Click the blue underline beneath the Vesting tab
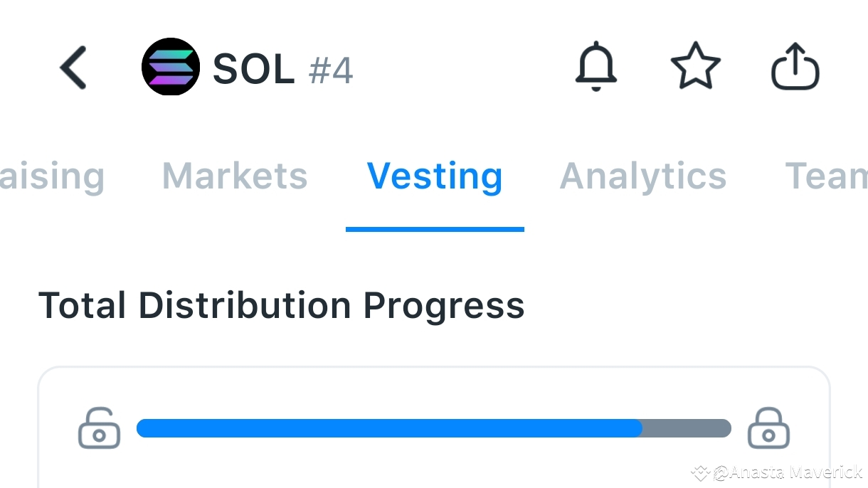Viewport: 868px width, 488px height. (x=435, y=229)
